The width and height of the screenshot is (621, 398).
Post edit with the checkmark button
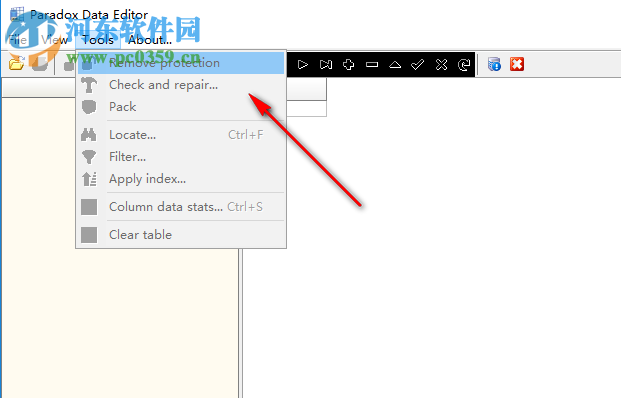coord(418,65)
